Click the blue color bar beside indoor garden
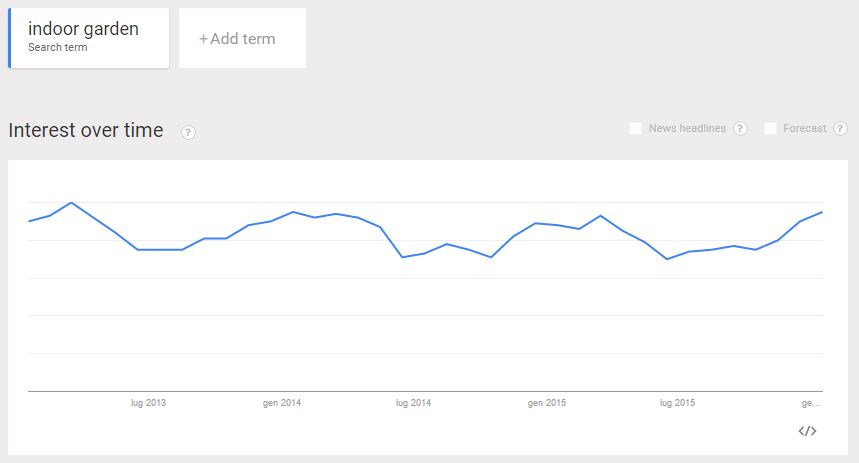The image size is (859, 463). (9, 38)
